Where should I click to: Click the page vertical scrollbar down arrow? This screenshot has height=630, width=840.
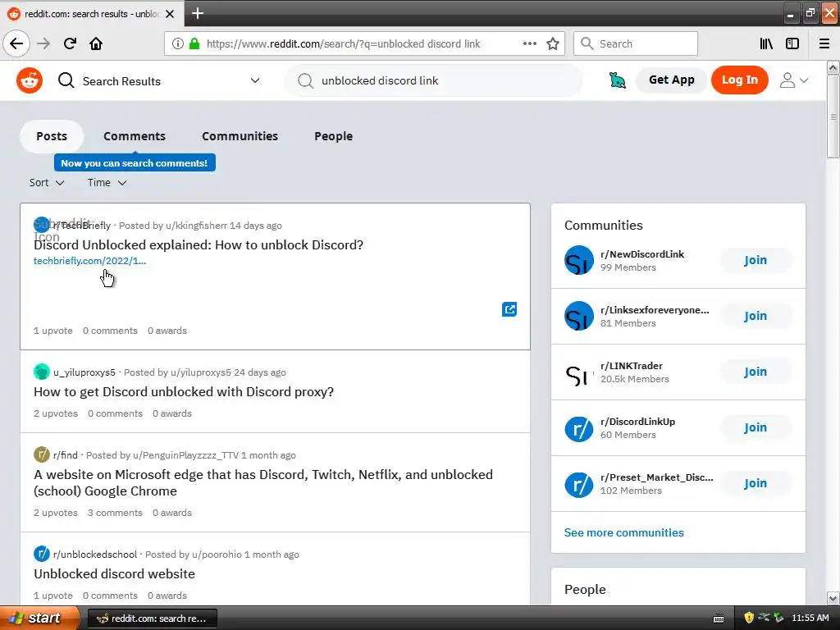833,598
